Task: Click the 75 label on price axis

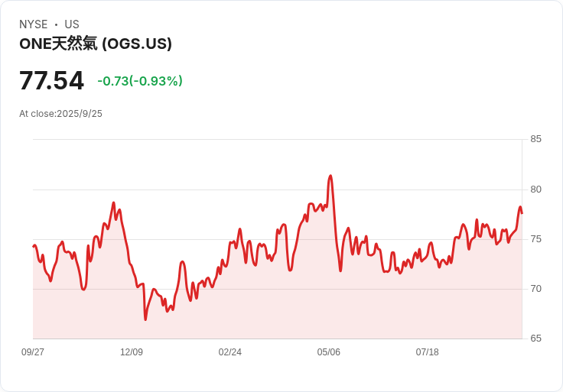Action: (536, 239)
